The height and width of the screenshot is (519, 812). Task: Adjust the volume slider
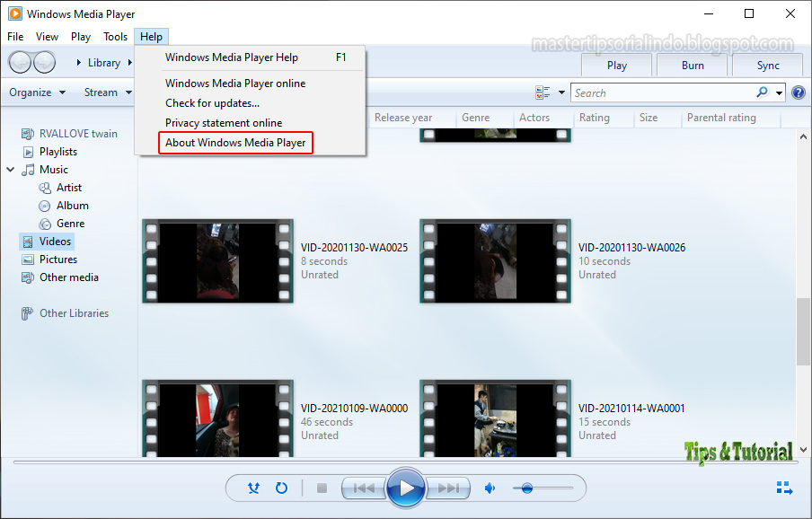(x=543, y=488)
